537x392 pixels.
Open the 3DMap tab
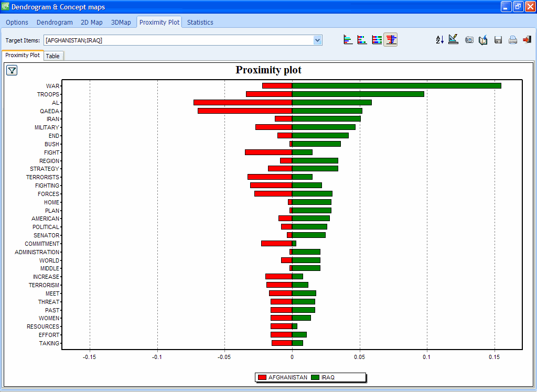[121, 23]
